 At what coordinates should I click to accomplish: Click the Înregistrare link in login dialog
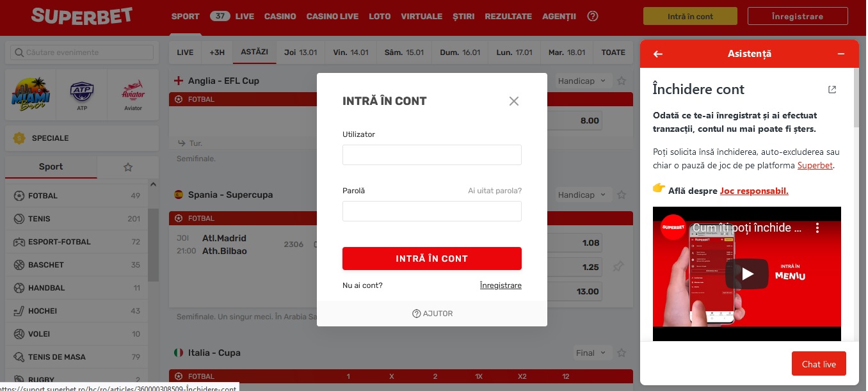coord(501,285)
